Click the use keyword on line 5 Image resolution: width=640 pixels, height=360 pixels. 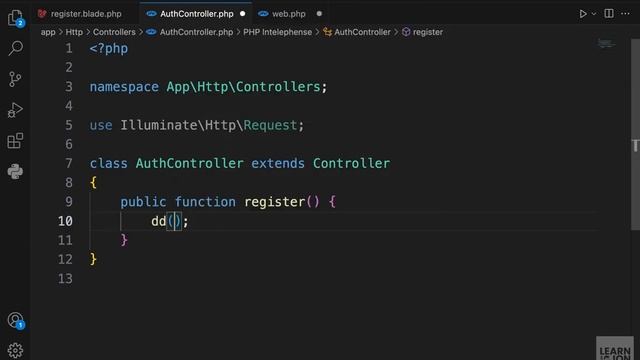pyautogui.click(x=101, y=125)
